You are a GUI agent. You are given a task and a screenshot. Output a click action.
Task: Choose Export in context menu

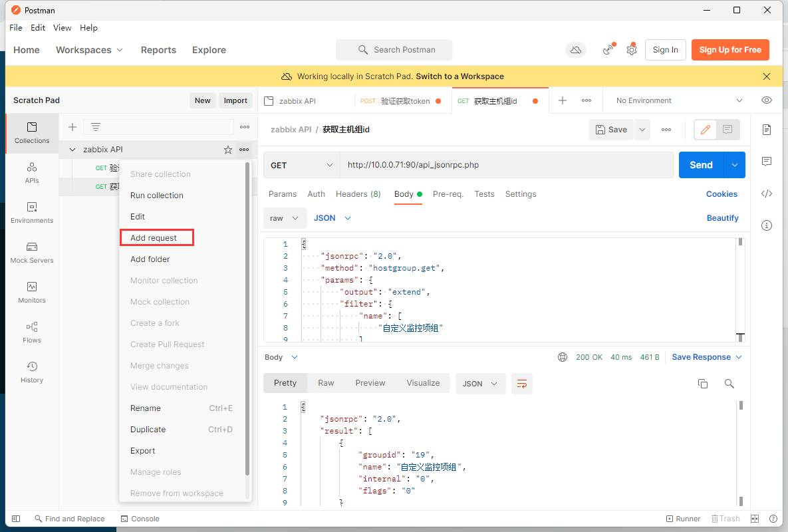pyautogui.click(x=143, y=451)
